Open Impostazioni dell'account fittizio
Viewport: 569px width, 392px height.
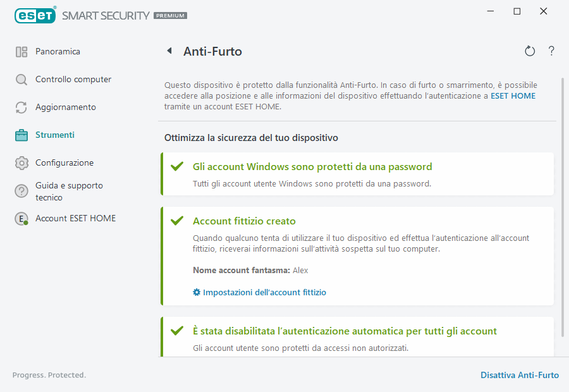coord(264,292)
